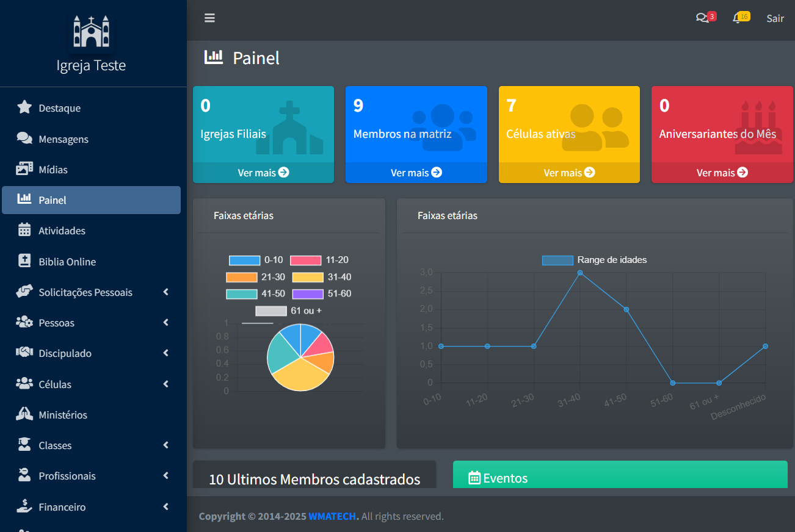The image size is (795, 532).
Task: Click the hamburger menu toggle icon
Action: click(209, 18)
